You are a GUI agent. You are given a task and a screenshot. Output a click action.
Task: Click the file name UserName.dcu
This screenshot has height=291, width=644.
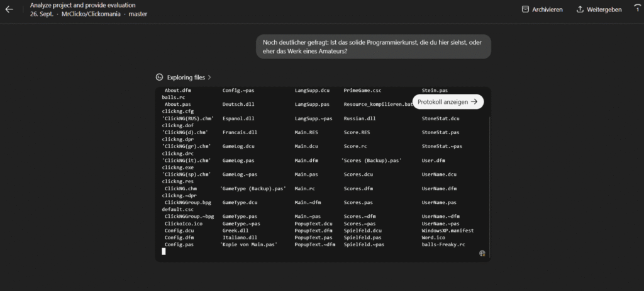pyautogui.click(x=439, y=174)
